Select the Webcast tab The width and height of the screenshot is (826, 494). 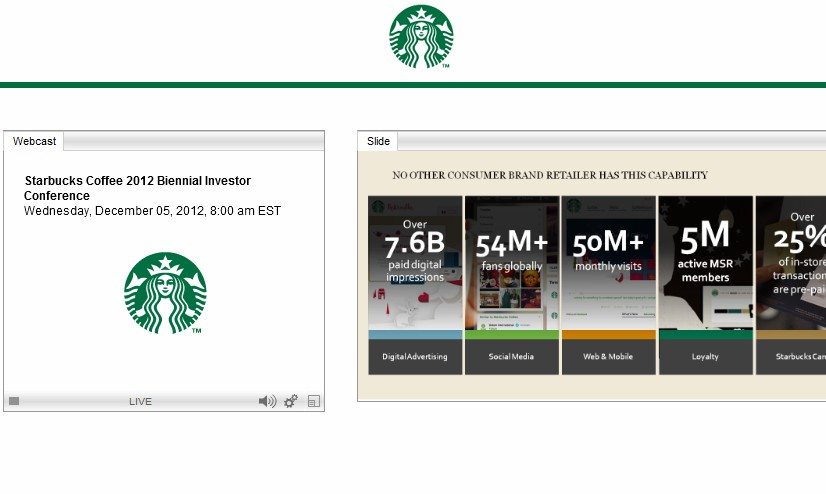34,141
